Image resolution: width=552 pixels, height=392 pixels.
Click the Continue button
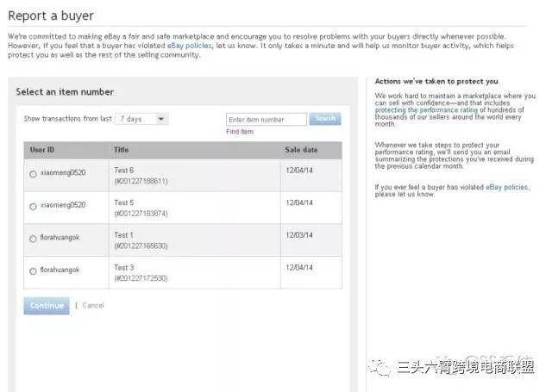coord(47,306)
